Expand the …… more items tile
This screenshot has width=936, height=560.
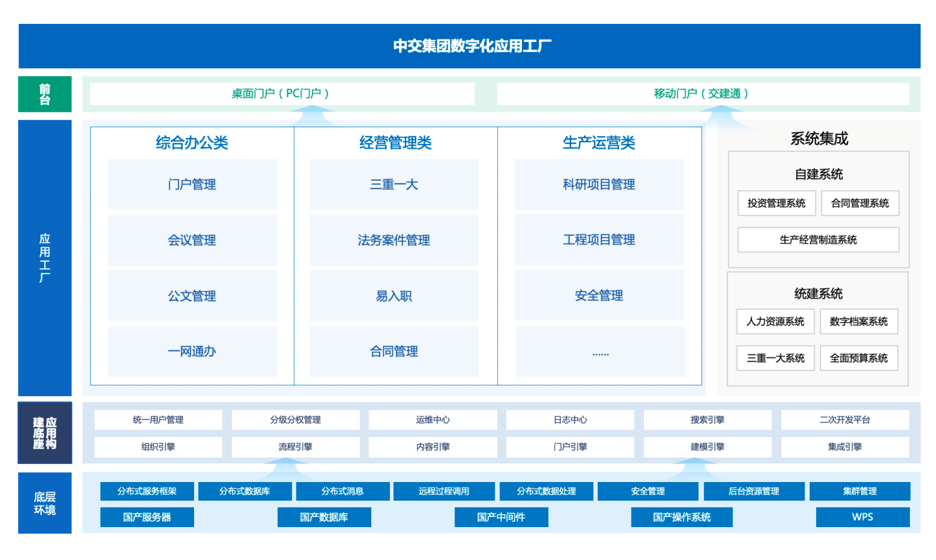coord(600,352)
